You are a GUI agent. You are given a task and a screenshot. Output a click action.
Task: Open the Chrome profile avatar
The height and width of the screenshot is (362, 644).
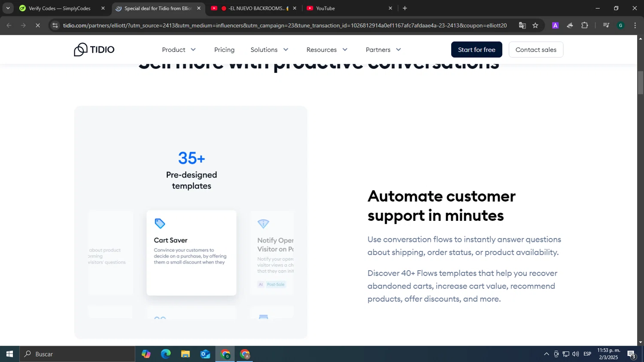point(621,26)
